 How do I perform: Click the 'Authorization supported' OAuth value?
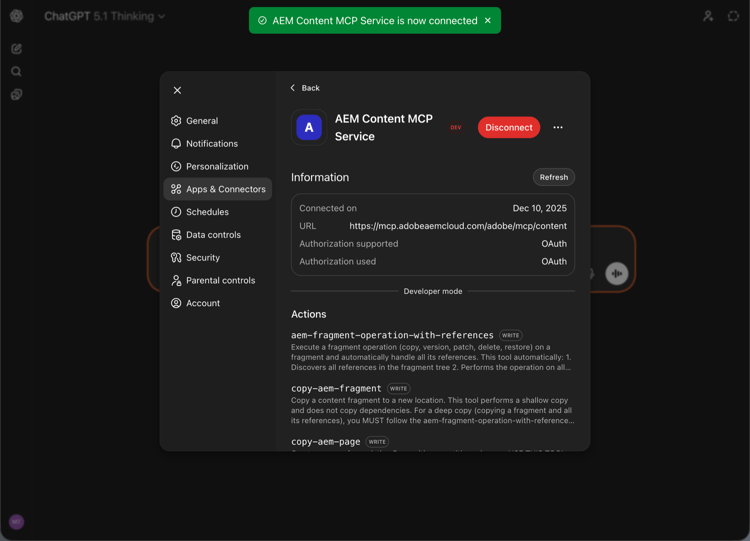click(554, 243)
